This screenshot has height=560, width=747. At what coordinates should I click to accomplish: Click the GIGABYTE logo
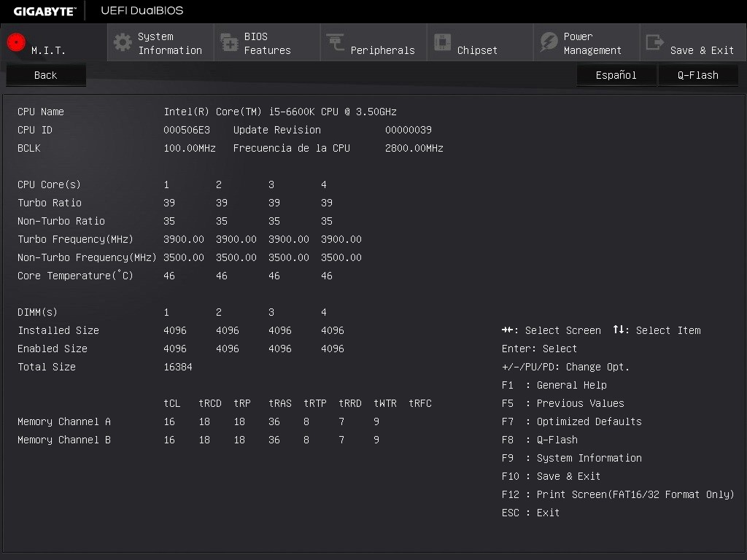(x=42, y=10)
